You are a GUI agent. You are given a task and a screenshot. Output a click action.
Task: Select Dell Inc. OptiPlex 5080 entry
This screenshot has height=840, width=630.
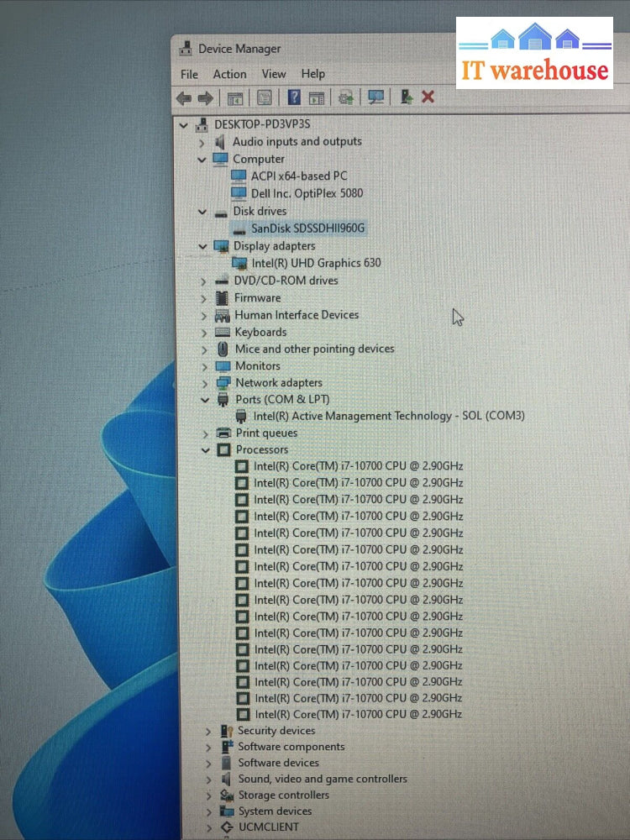tap(307, 193)
